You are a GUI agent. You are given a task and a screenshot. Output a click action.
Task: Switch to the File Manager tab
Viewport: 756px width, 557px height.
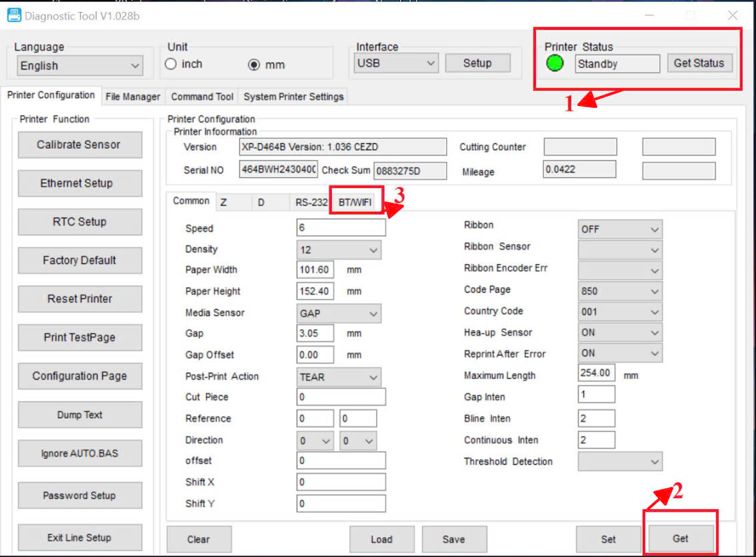coord(133,97)
